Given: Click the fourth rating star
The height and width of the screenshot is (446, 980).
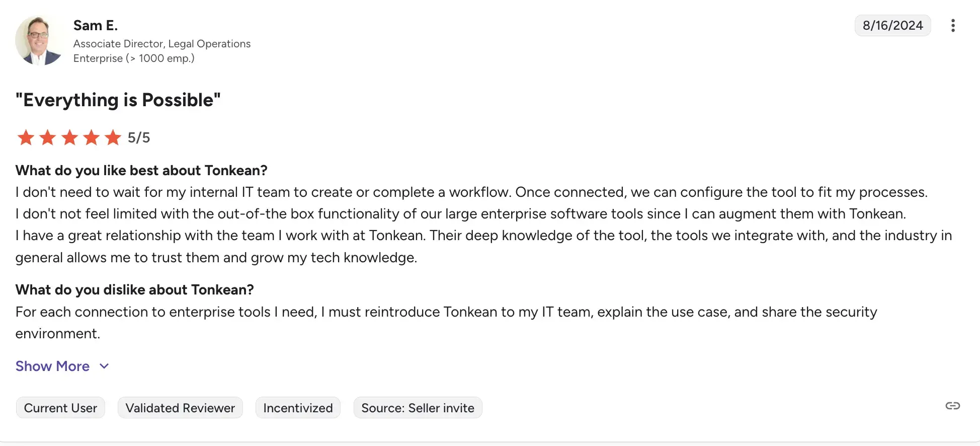Looking at the screenshot, I should 92,137.
